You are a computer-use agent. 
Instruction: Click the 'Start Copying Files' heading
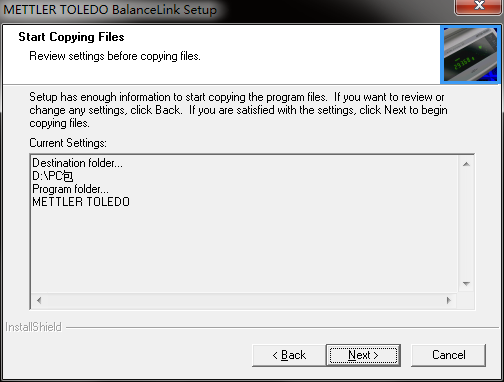71,37
